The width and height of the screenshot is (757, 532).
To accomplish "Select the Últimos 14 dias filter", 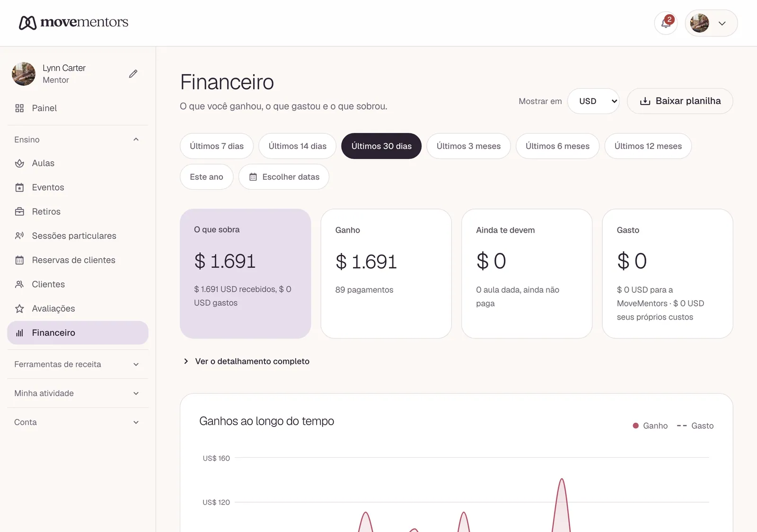I will (298, 146).
